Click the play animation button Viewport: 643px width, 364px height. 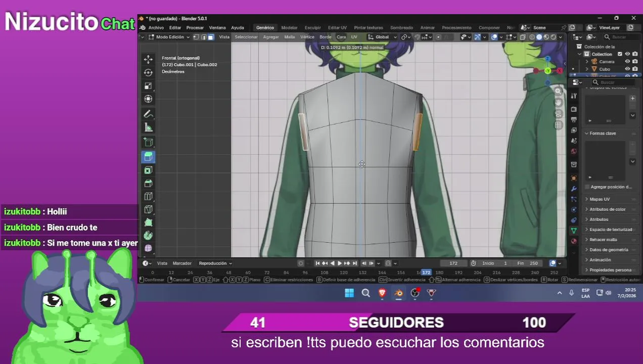pyautogui.click(x=340, y=263)
